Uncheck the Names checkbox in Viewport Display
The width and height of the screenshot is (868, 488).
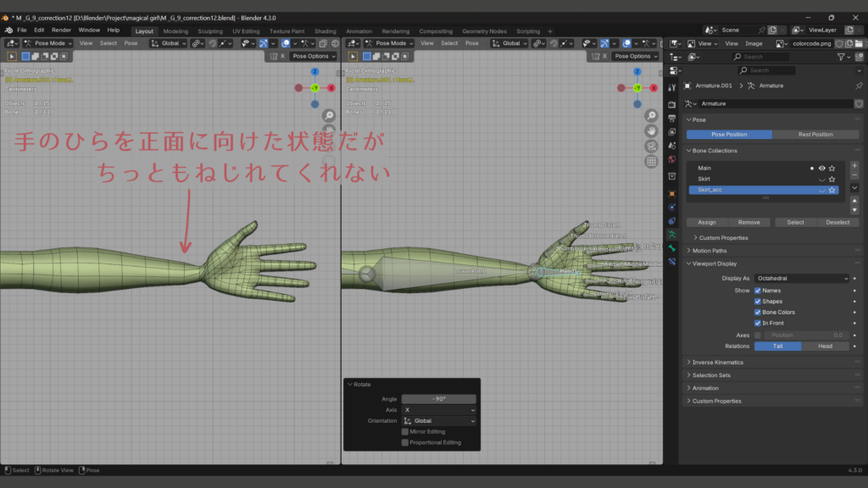pyautogui.click(x=758, y=291)
